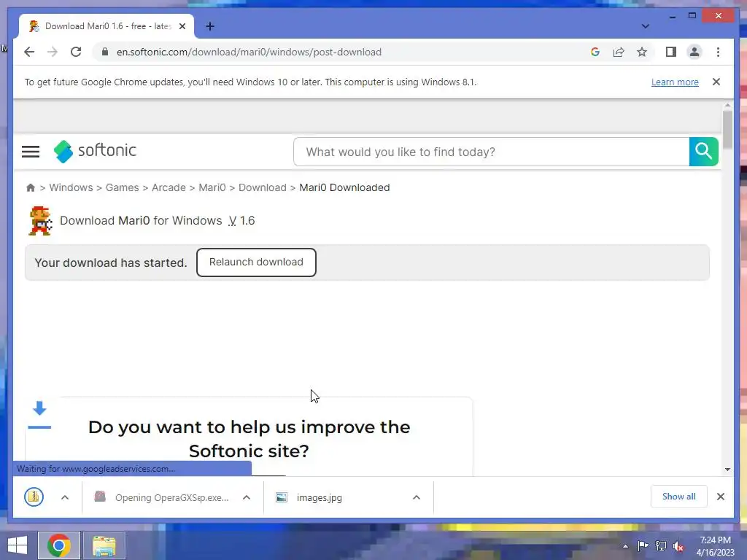The height and width of the screenshot is (560, 747).
Task: Close the Download Mari0 tab
Action: [182, 26]
